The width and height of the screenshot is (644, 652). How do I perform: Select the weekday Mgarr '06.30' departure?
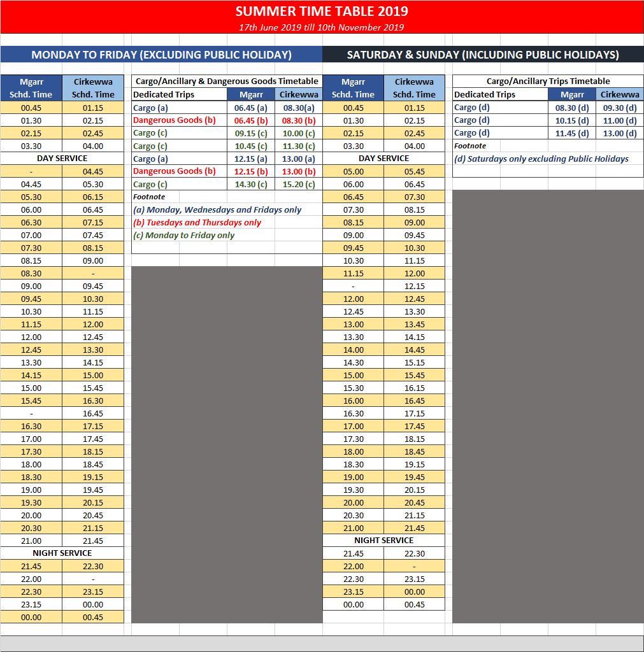pos(31,223)
